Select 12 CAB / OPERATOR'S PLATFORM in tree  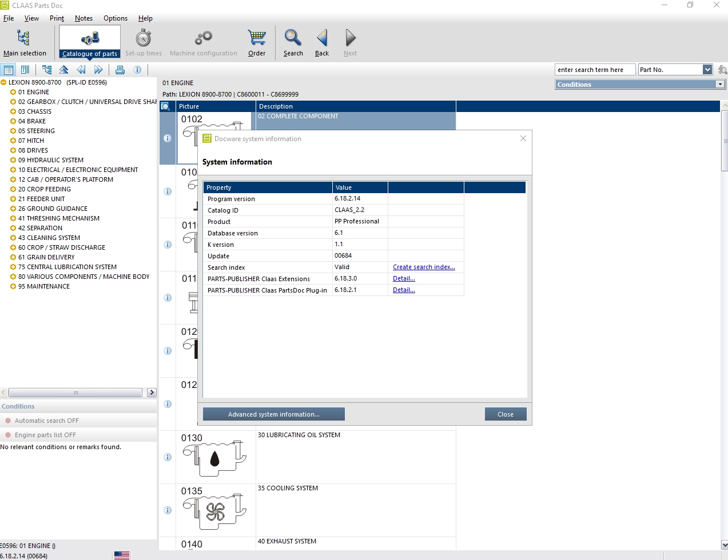[x=66, y=179]
